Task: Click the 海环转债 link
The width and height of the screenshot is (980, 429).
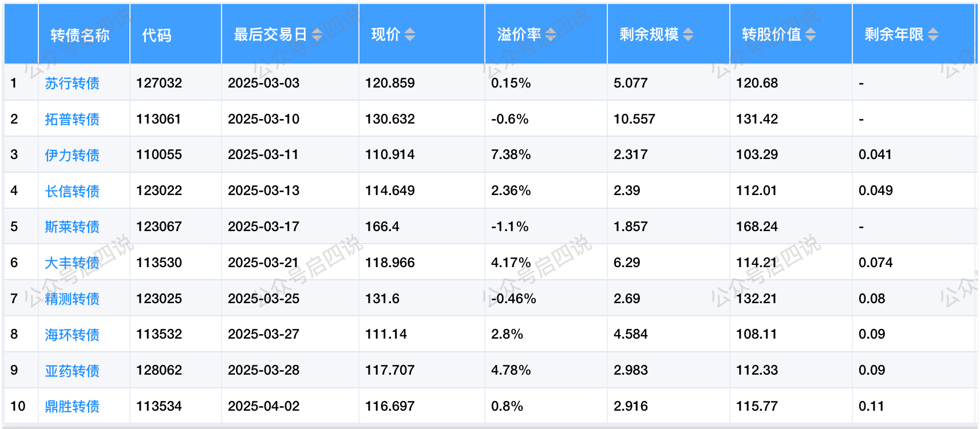Action: [x=72, y=335]
